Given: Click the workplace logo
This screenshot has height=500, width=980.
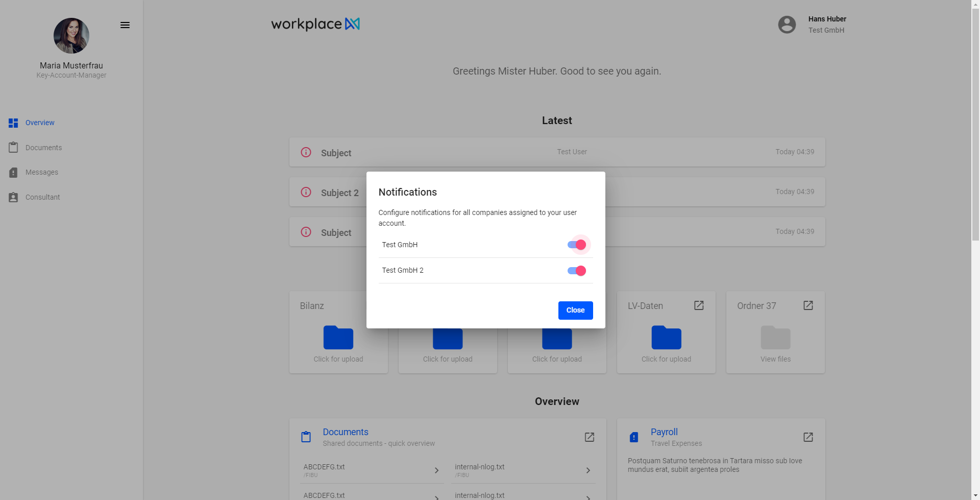Looking at the screenshot, I should pos(315,24).
